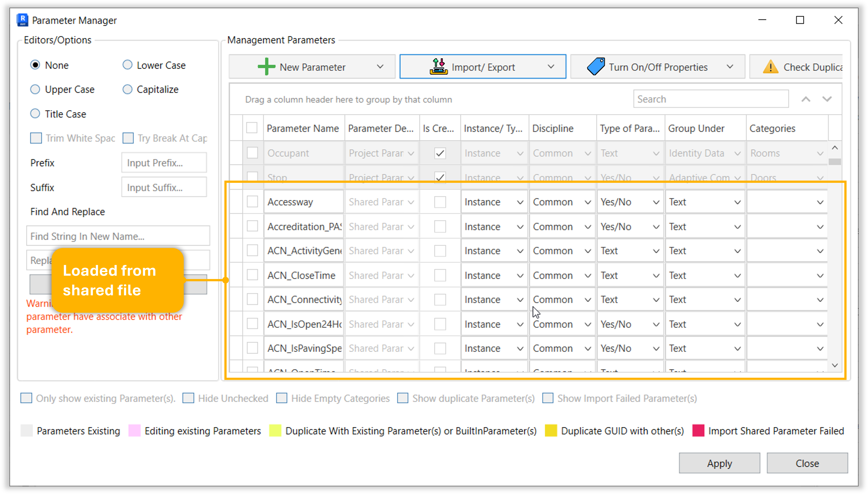Click the search previous up arrow
Image resolution: width=868 pixels, height=494 pixels.
806,99
